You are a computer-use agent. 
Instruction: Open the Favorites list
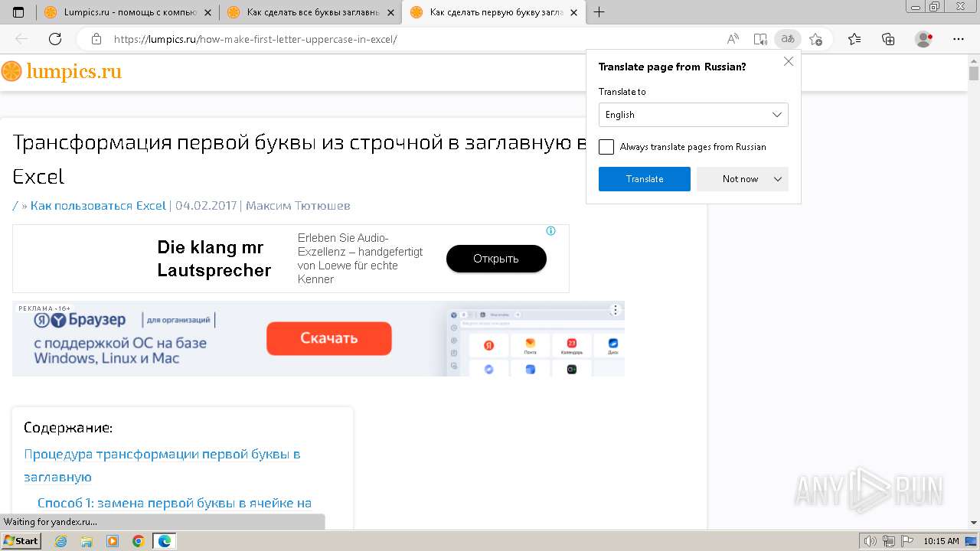854,39
